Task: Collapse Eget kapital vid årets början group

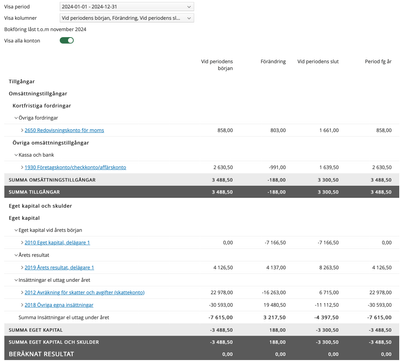Action: (x=16, y=230)
